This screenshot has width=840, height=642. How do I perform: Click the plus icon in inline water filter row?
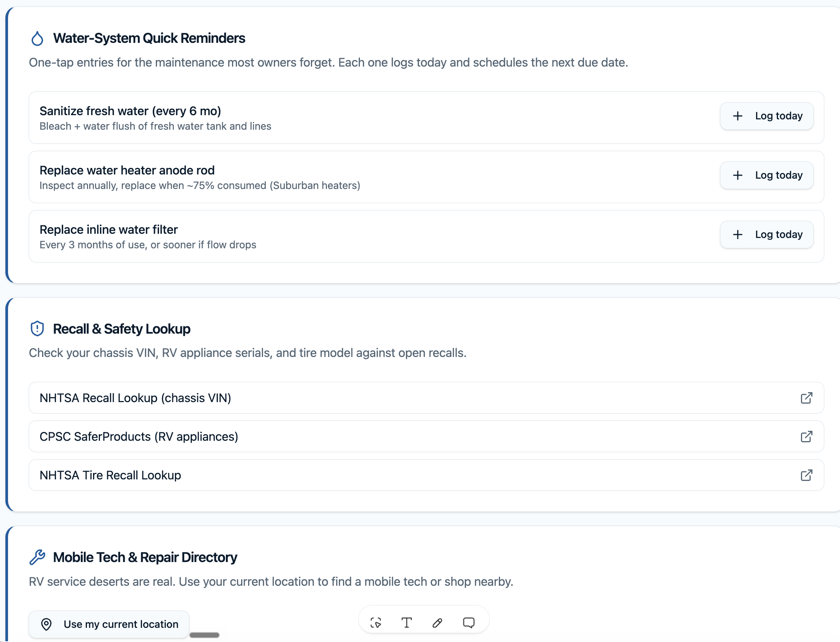(737, 235)
